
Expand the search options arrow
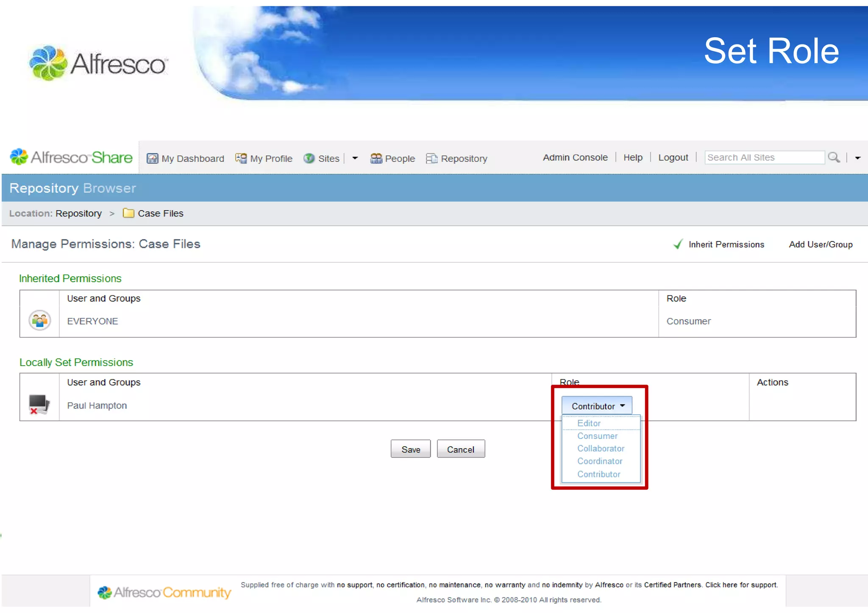[x=857, y=158]
